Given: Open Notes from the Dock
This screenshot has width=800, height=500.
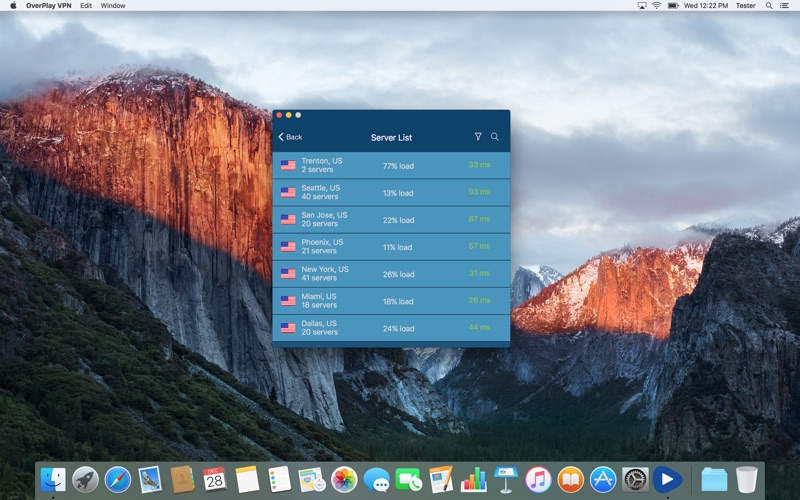Looking at the screenshot, I should (x=247, y=480).
